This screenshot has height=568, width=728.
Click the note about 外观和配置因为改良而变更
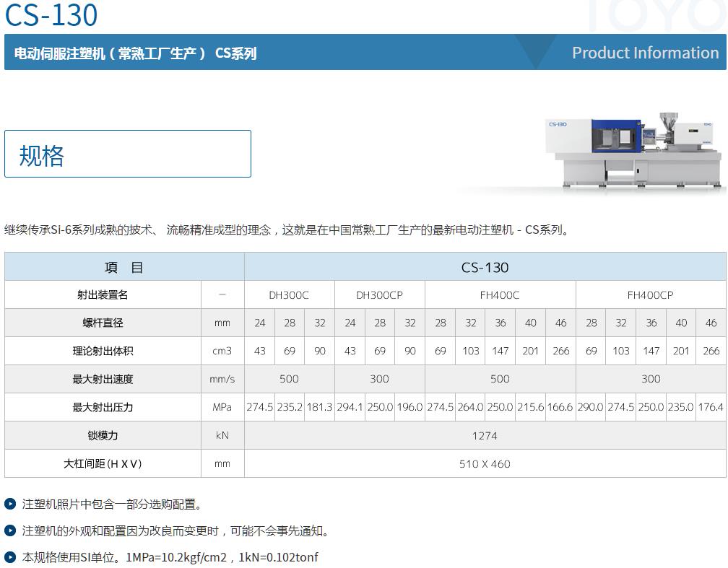pyautogui.click(x=175, y=530)
